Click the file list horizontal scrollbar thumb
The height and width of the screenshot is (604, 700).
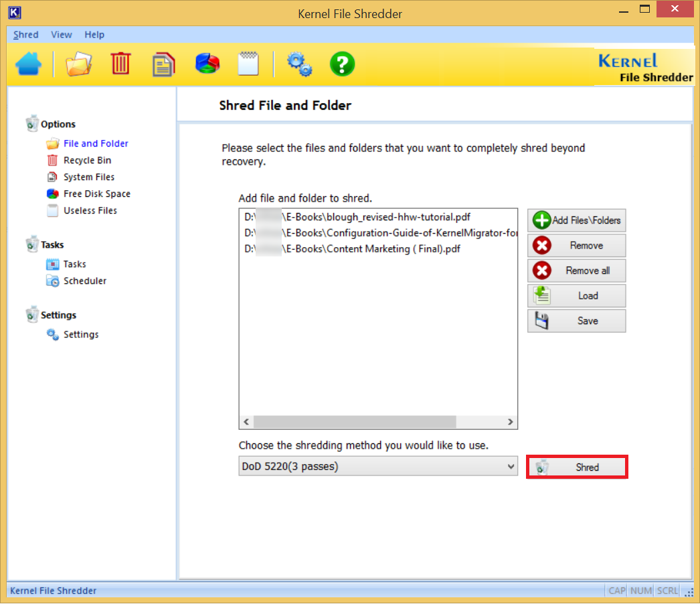click(355, 422)
